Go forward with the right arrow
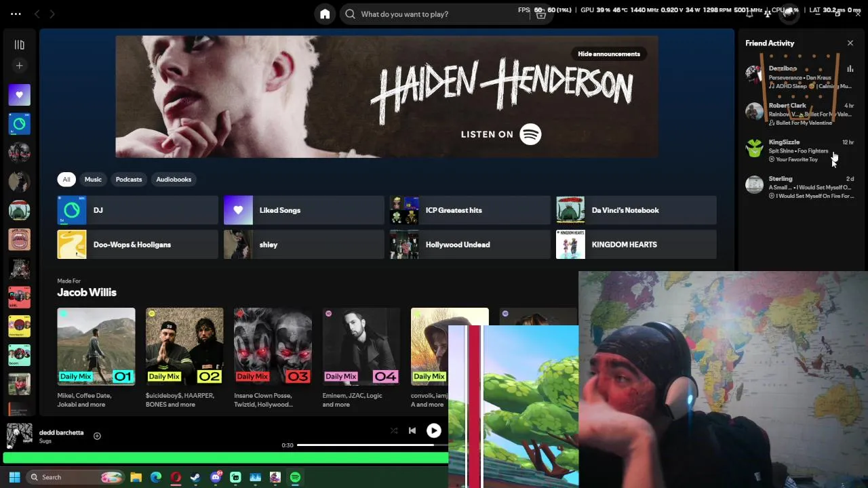 tap(52, 14)
